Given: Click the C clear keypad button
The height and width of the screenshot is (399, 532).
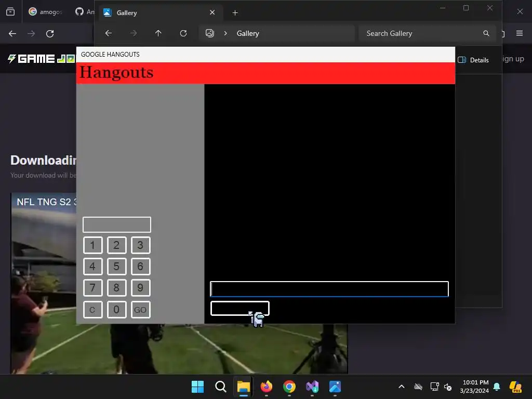Looking at the screenshot, I should [x=92, y=310].
